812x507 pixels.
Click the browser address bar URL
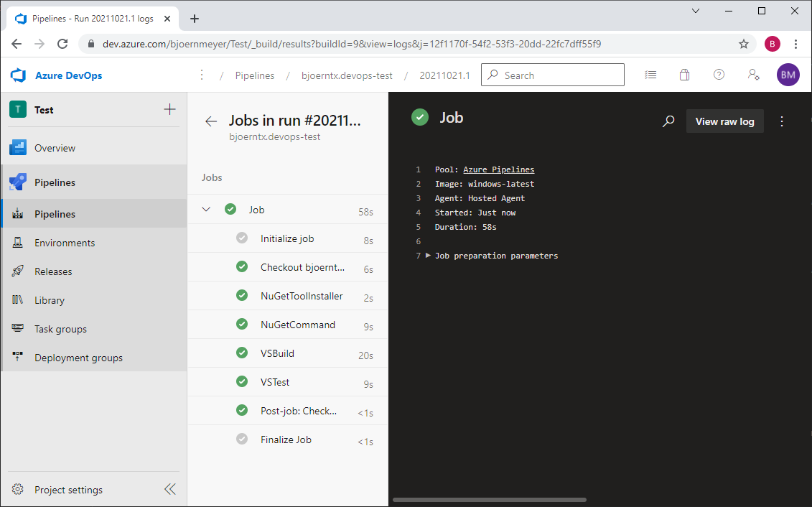click(352, 44)
